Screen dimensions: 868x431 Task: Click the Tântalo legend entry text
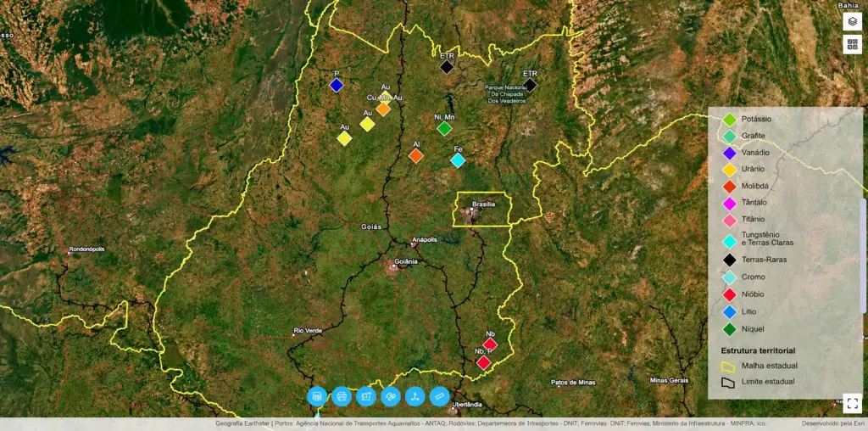click(x=754, y=203)
